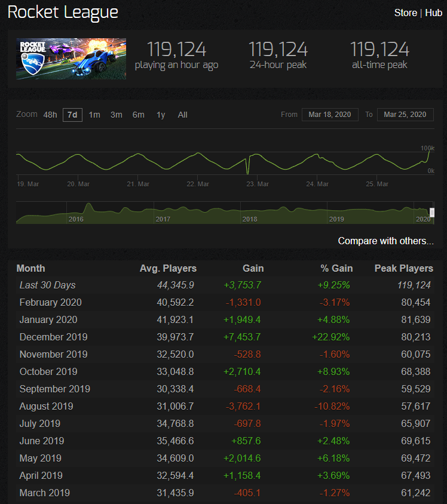This screenshot has height=504, width=447.
Task: Select the June 2019 row label
Action: 42,441
